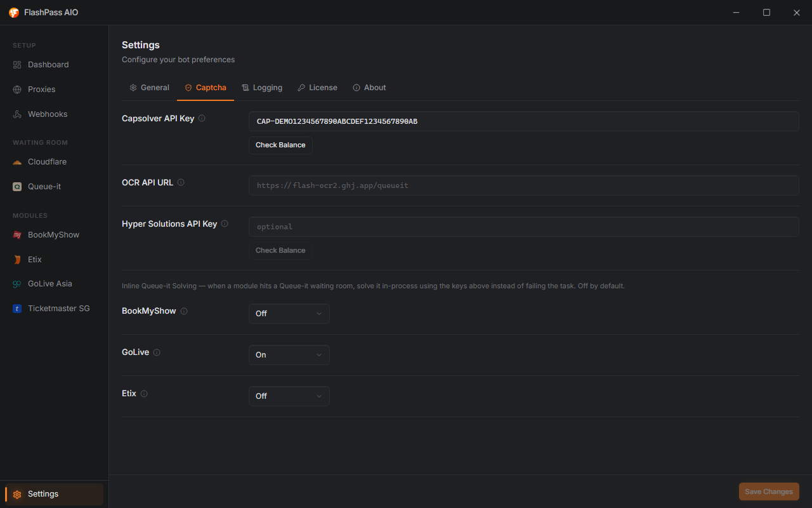This screenshot has height=508, width=812.
Task: Click the Etix module icon
Action: coord(17,260)
